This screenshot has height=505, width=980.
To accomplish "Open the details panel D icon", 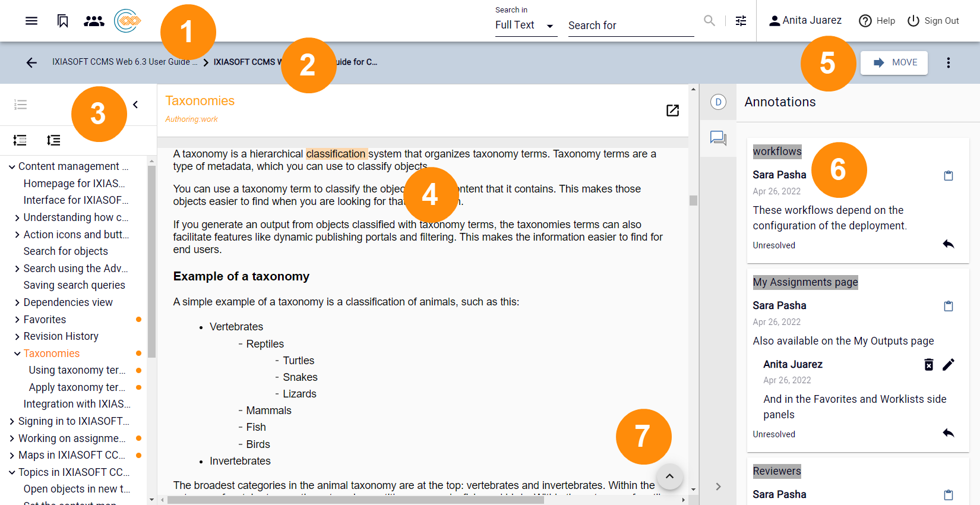I will (718, 102).
